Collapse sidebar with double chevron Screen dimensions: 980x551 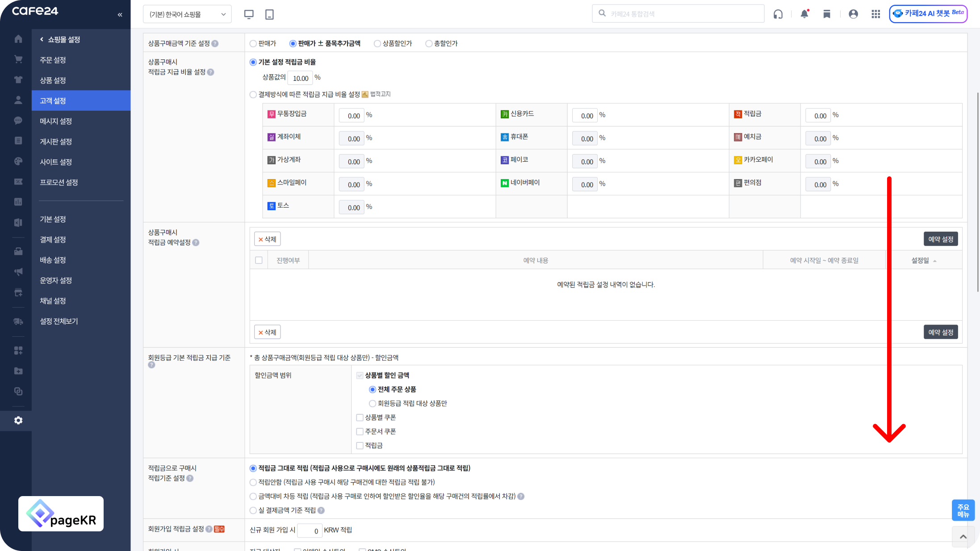pyautogui.click(x=120, y=15)
